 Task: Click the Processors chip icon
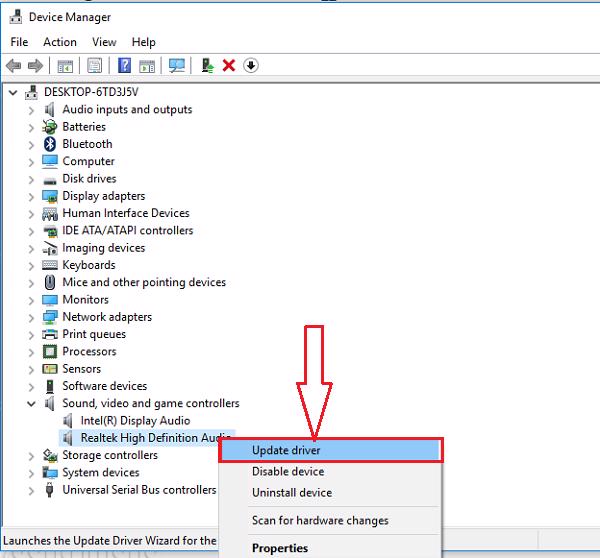point(50,351)
